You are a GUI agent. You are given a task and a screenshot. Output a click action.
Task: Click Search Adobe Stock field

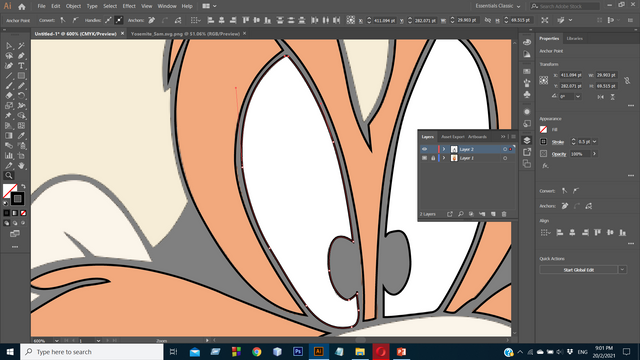[565, 6]
